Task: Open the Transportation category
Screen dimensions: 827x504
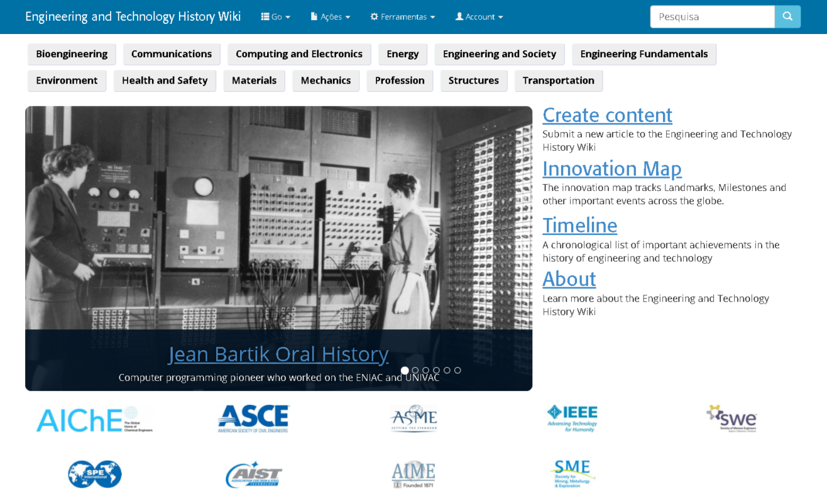Action: (x=559, y=80)
